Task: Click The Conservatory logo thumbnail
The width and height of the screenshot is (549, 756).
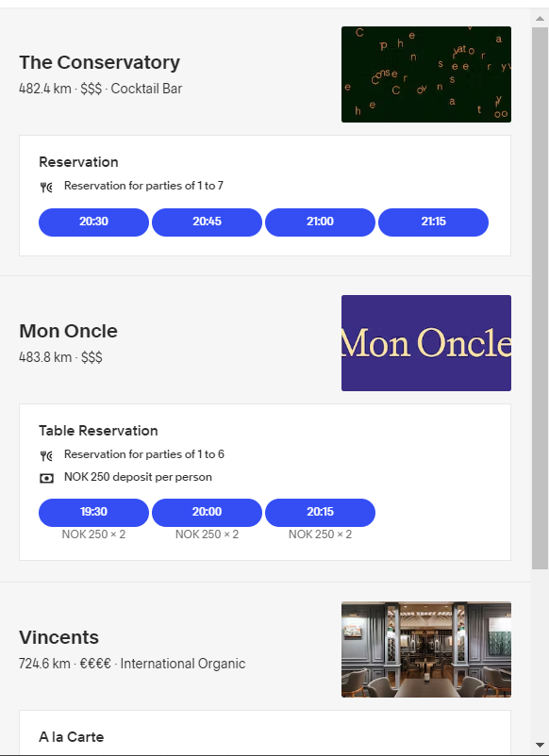Action: click(426, 74)
